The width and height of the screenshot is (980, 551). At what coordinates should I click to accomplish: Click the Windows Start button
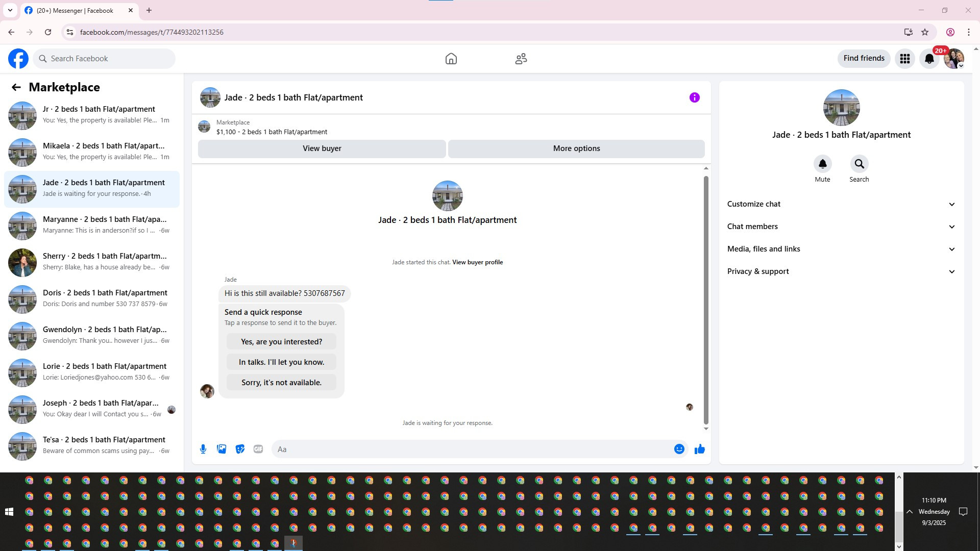click(x=9, y=512)
